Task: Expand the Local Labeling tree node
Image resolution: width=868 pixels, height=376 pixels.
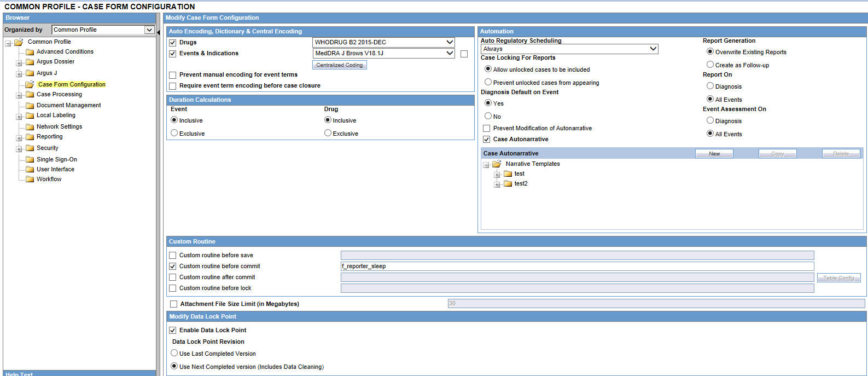Action: pyautogui.click(x=19, y=117)
